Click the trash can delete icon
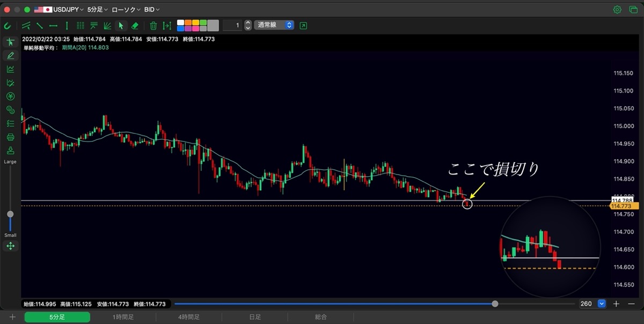This screenshot has height=324, width=644. (x=153, y=25)
